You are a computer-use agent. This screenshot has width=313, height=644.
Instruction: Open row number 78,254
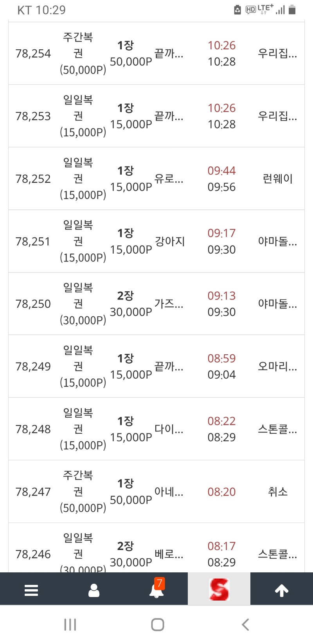[33, 54]
